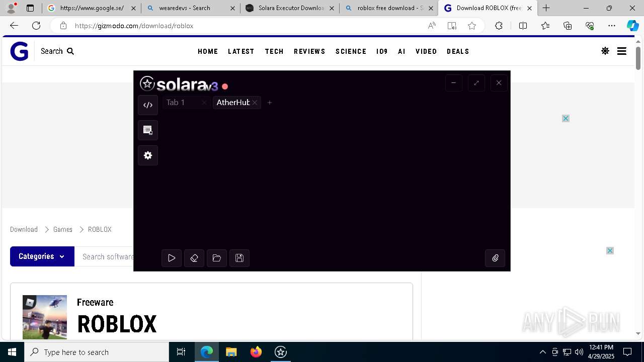Open Solara from the taskbar

[281, 352]
